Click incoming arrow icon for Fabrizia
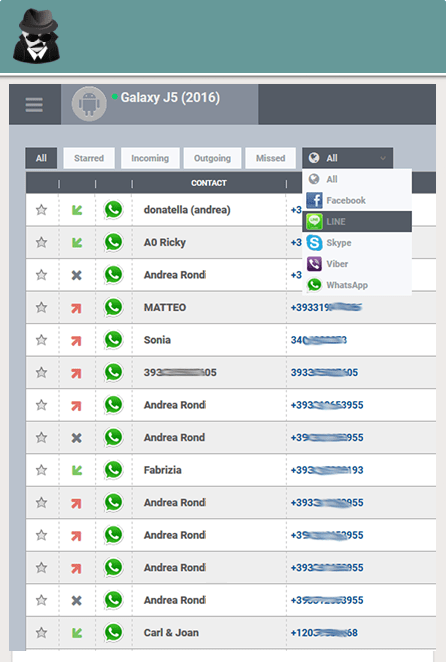The height and width of the screenshot is (662, 446). point(76,470)
